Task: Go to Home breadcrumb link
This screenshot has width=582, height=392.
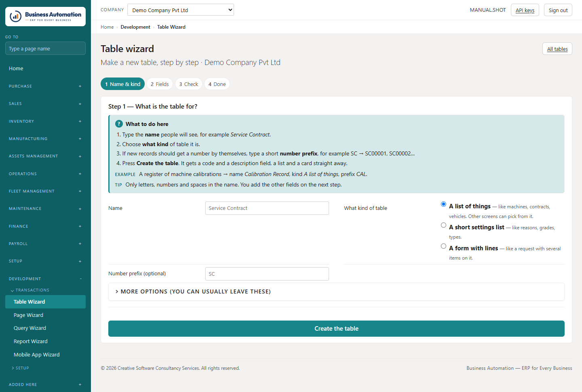Action: 107,27
